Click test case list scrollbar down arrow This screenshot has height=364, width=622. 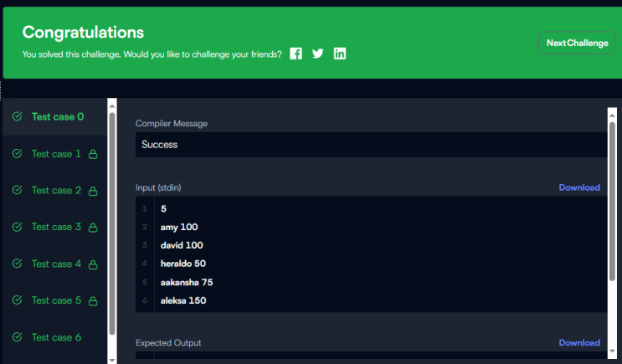click(112, 360)
